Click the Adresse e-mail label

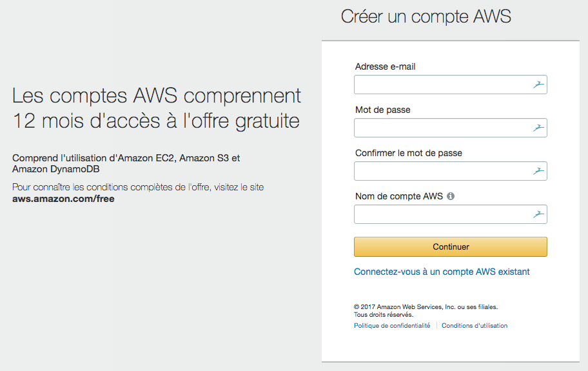(389, 66)
